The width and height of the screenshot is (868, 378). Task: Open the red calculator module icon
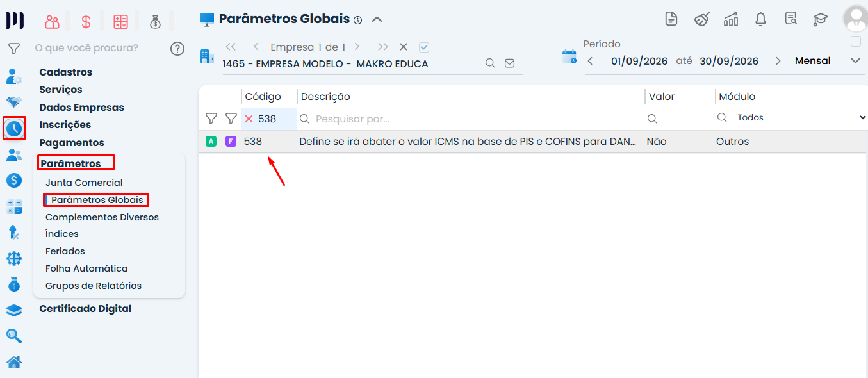point(120,22)
